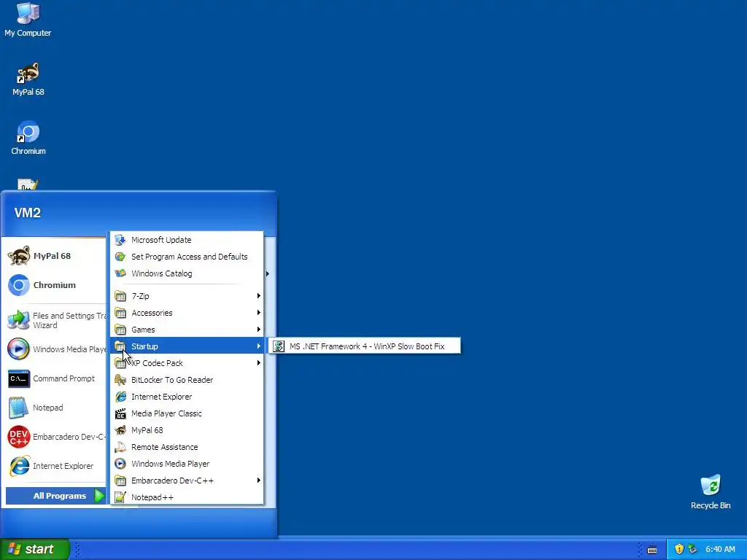Open the XP Codec Pack folder

[x=187, y=363]
